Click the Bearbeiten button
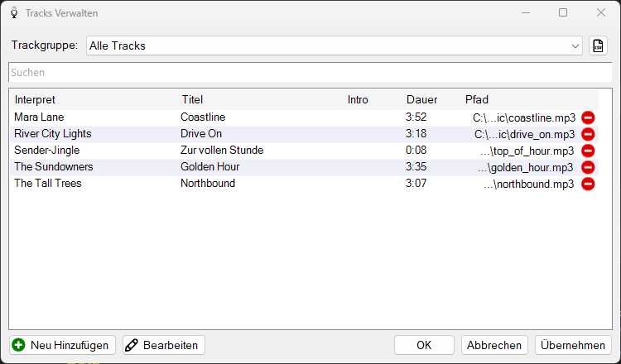This screenshot has height=364, width=621. coord(164,345)
